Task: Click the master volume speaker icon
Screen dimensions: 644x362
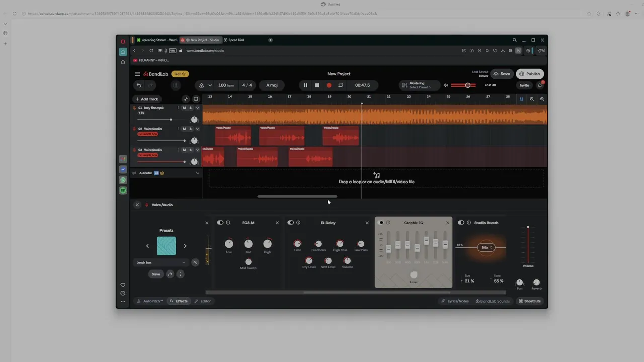Action: pyautogui.click(x=446, y=85)
